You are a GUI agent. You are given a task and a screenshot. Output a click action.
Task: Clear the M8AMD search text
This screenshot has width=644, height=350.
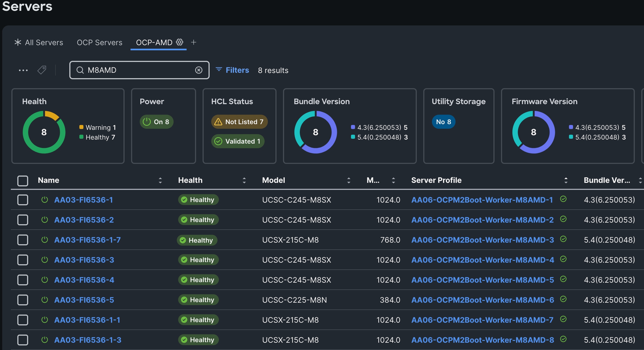pos(199,70)
